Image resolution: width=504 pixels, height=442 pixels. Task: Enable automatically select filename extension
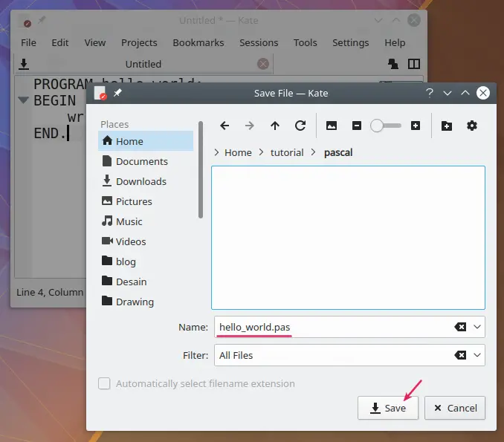click(104, 383)
